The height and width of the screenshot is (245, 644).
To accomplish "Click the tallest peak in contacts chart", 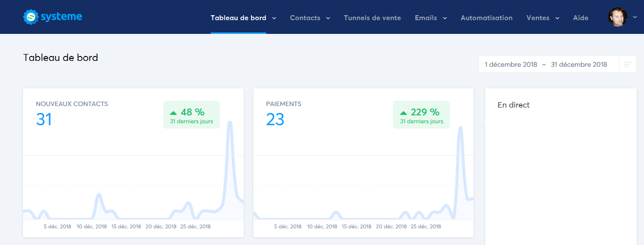I will coord(229,122).
